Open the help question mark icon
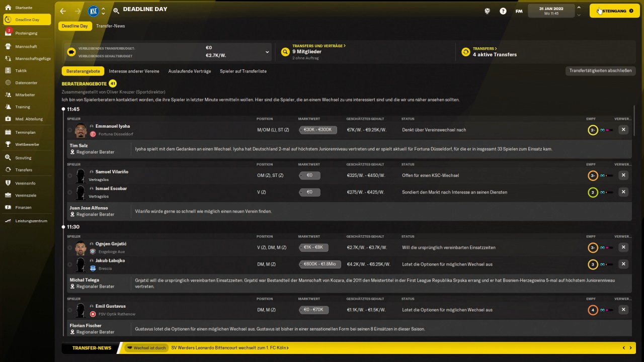The image size is (644, 362). click(x=503, y=11)
